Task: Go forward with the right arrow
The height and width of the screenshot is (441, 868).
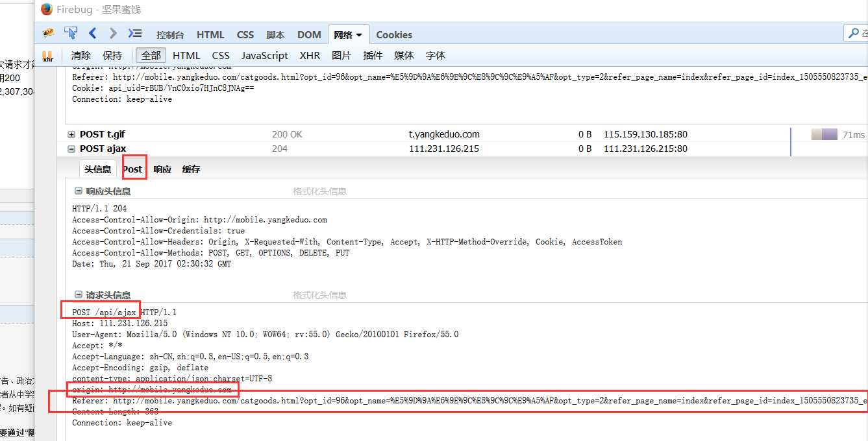Action: pos(113,33)
